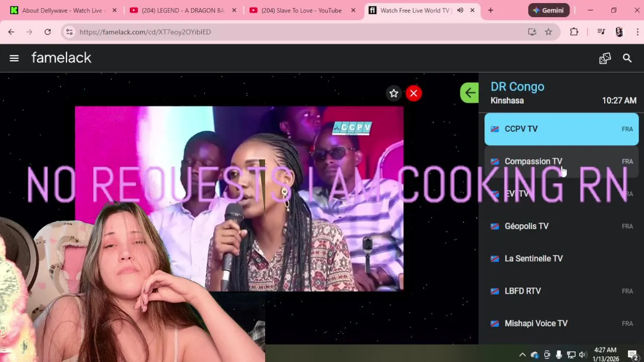
Task: Favorite the current channel with star icon
Action: (x=394, y=93)
